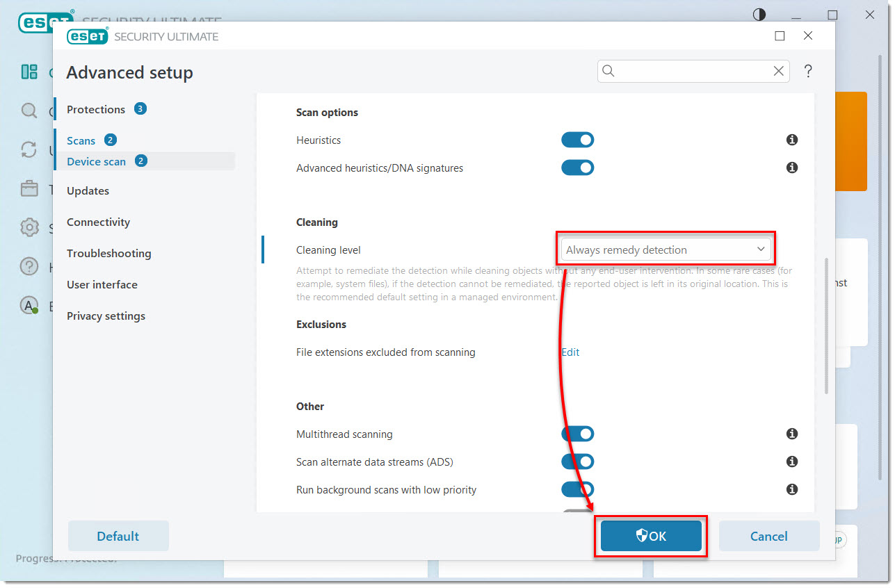
Task: Toggle contrast mode icon in main window
Action: click(759, 15)
